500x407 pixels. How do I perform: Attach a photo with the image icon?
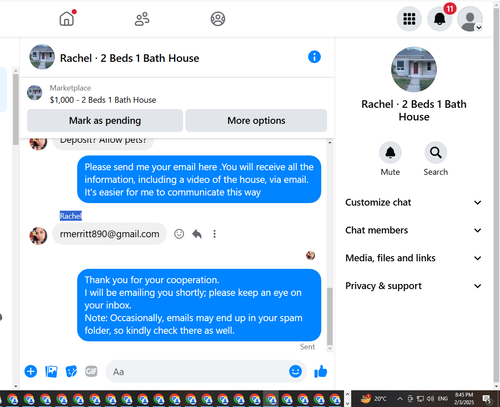(x=51, y=371)
